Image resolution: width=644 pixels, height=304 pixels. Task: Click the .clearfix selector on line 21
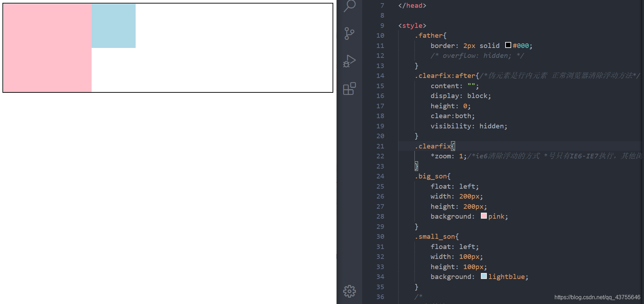click(433, 146)
